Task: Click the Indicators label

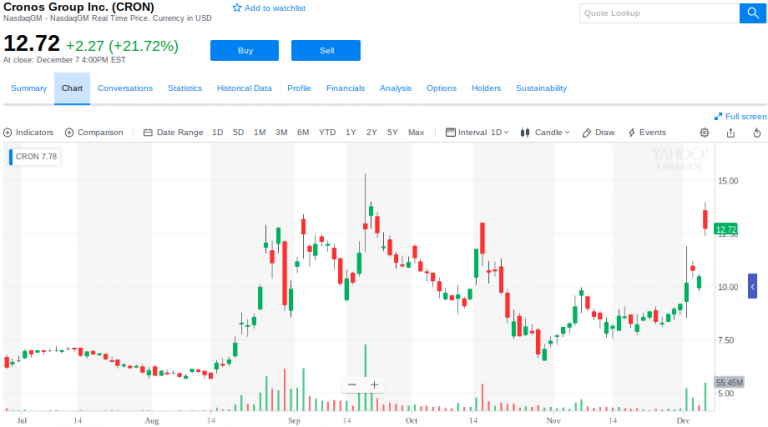Action: pos(34,133)
